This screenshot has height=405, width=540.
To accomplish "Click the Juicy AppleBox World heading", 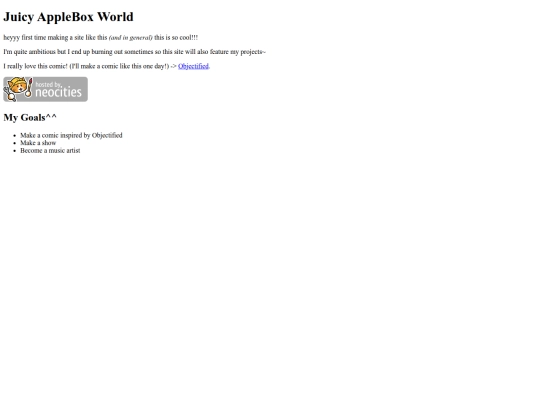I will click(68, 17).
